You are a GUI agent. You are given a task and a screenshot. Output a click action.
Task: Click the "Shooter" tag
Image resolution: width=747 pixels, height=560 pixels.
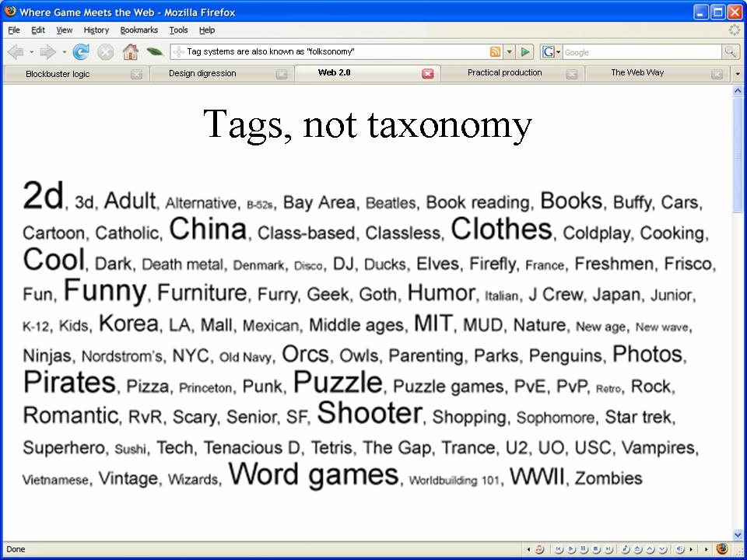(x=370, y=412)
